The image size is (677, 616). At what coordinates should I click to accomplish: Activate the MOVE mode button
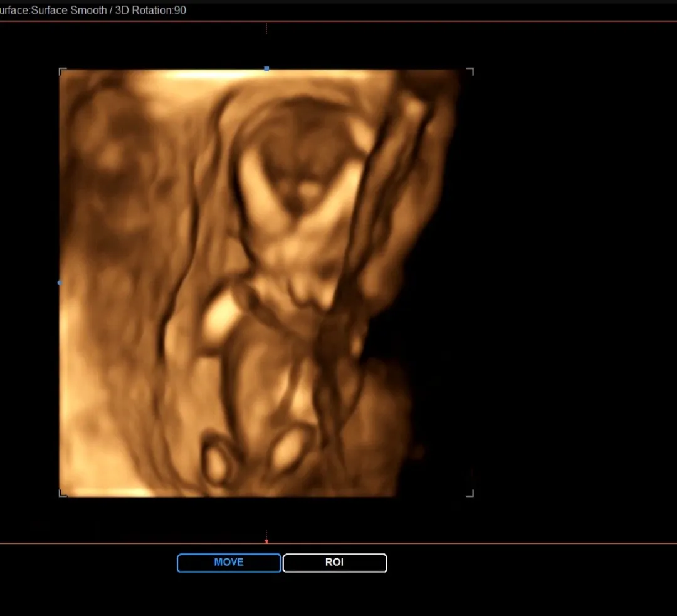click(x=229, y=563)
